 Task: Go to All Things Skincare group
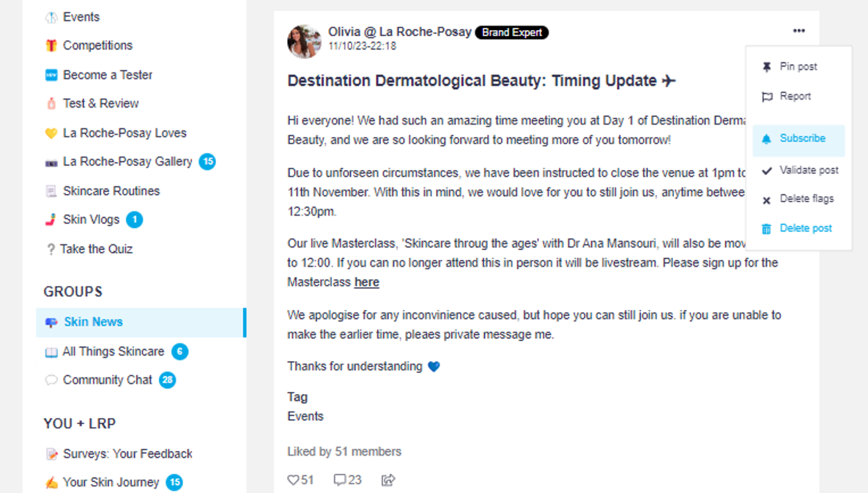pos(113,352)
